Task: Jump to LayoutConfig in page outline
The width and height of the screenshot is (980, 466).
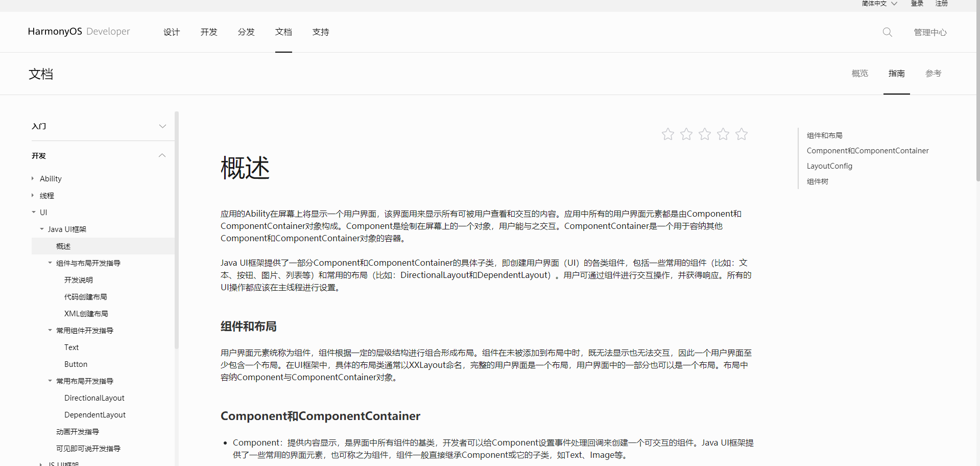Action: pos(829,166)
